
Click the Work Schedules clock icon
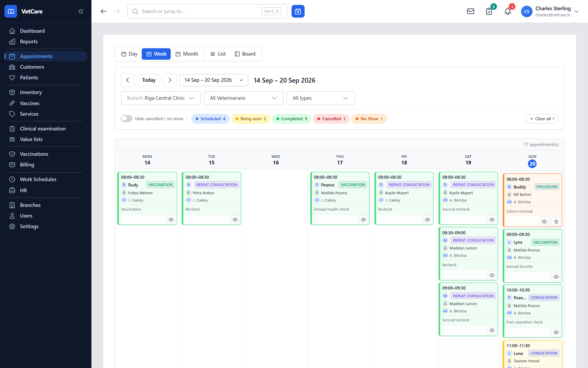[12, 179]
